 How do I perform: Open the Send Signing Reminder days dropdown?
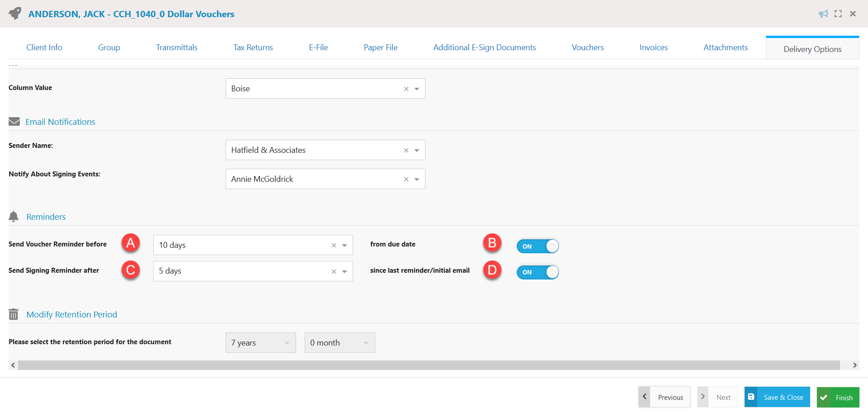[x=344, y=271]
